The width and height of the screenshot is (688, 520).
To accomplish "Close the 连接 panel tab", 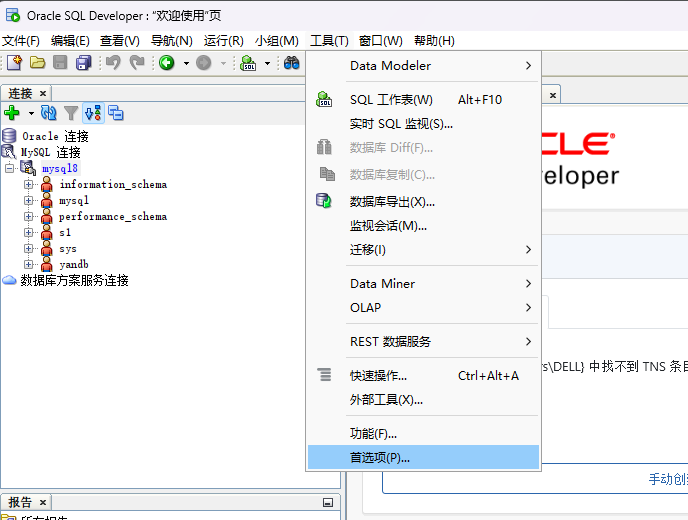I will (x=43, y=93).
